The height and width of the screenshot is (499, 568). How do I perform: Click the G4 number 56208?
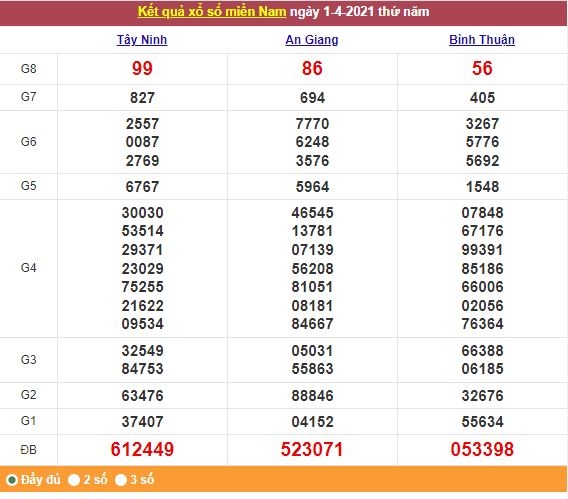[x=312, y=269]
